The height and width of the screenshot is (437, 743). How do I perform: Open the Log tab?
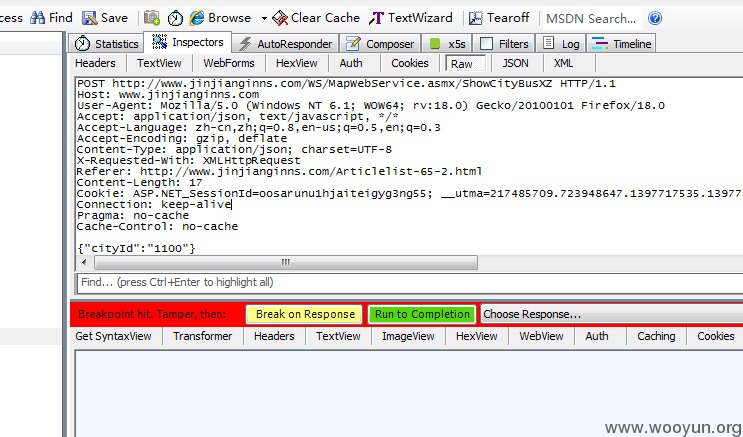click(561, 44)
